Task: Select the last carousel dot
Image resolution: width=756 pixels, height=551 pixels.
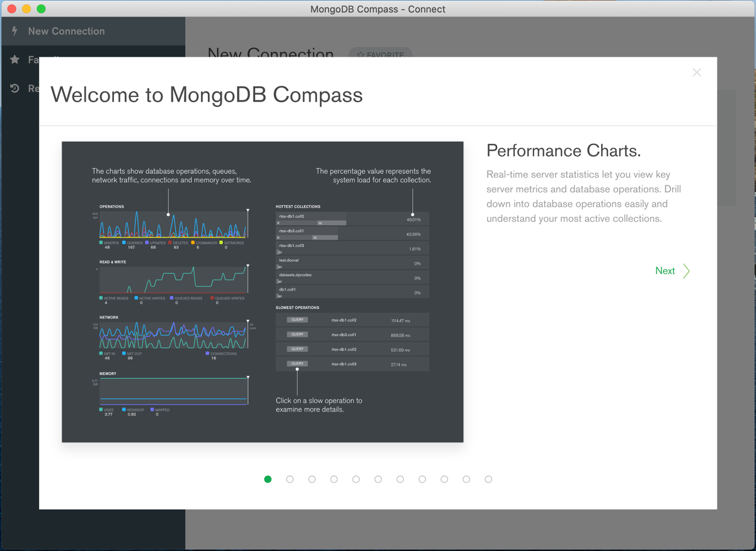Action: (x=488, y=479)
